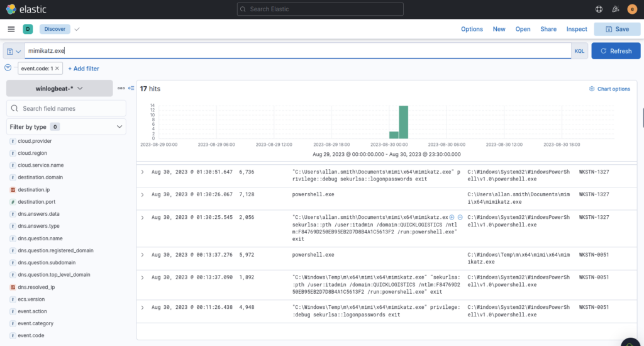
Task: Click WKSTN-0051 in the 00:11:26.438 row
Action: coord(594,308)
